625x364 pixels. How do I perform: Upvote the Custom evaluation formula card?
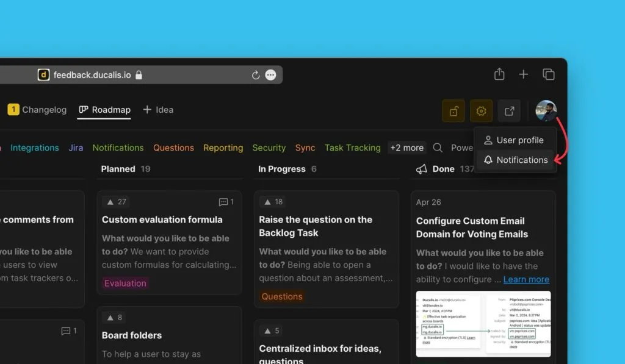pos(117,202)
